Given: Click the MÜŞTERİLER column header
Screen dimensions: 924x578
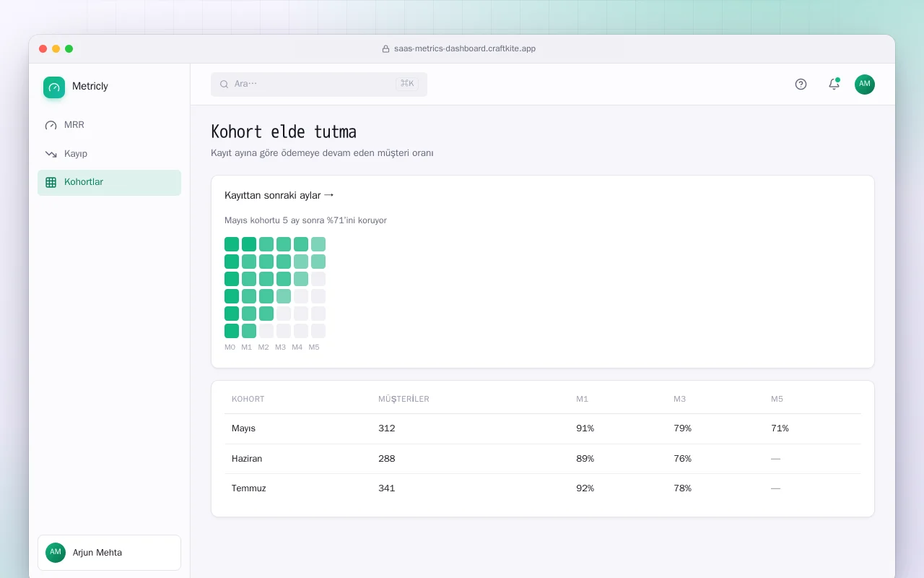Looking at the screenshot, I should tap(404, 400).
